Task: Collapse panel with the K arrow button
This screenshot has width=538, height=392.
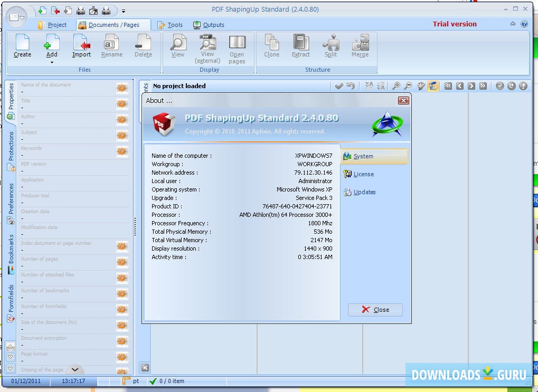Action: click(x=145, y=368)
